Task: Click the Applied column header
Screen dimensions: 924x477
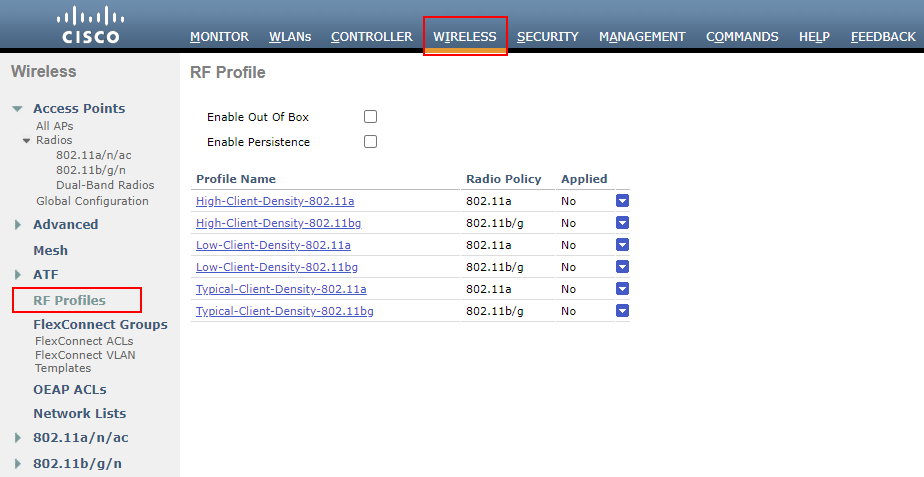Action: (x=584, y=179)
